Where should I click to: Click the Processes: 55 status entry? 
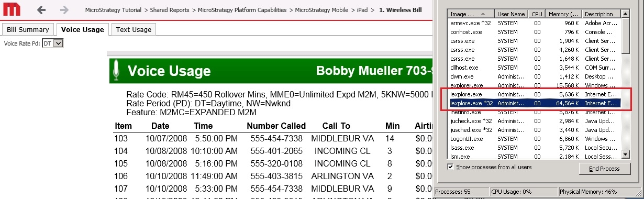tap(461, 192)
